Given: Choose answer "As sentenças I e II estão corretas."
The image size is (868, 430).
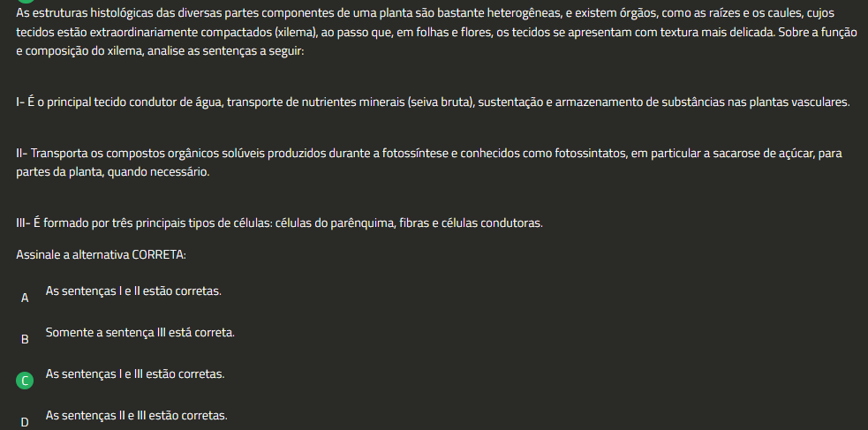Looking at the screenshot, I should pos(133,290).
